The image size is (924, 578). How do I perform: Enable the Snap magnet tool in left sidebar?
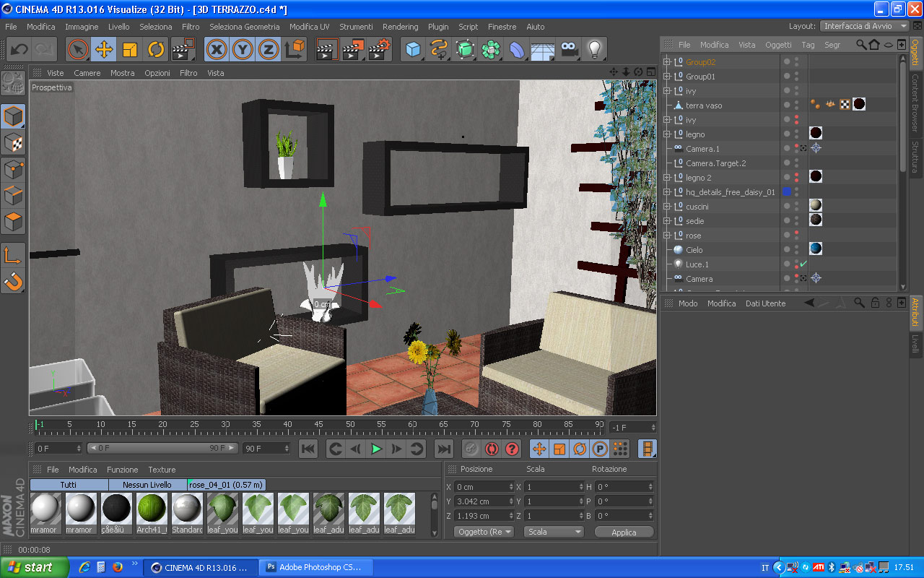pyautogui.click(x=14, y=280)
